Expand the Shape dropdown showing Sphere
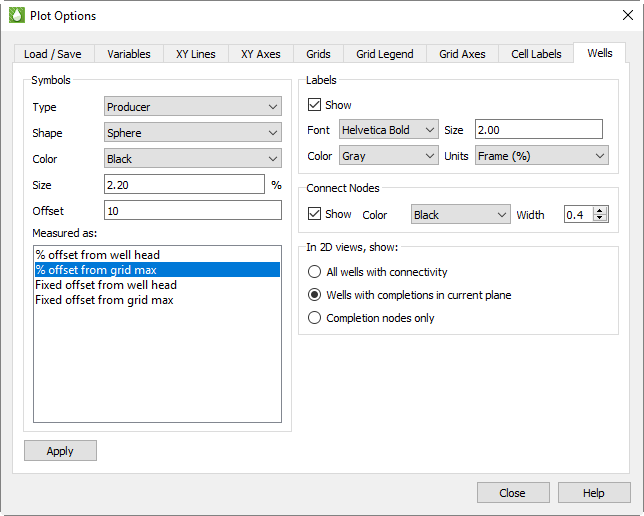This screenshot has height=516, width=644. point(192,133)
